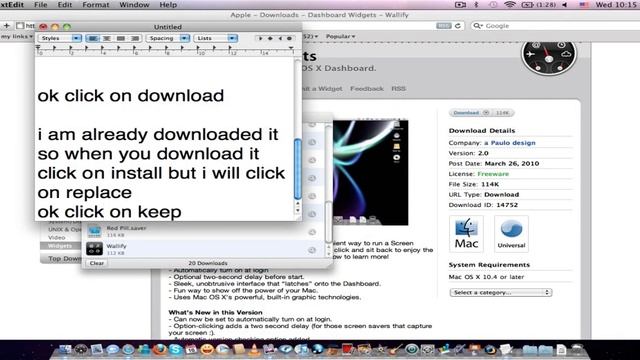This screenshot has height=360, width=640.
Task: Select Red Pill.saver row in Downloads
Action: 203,231
